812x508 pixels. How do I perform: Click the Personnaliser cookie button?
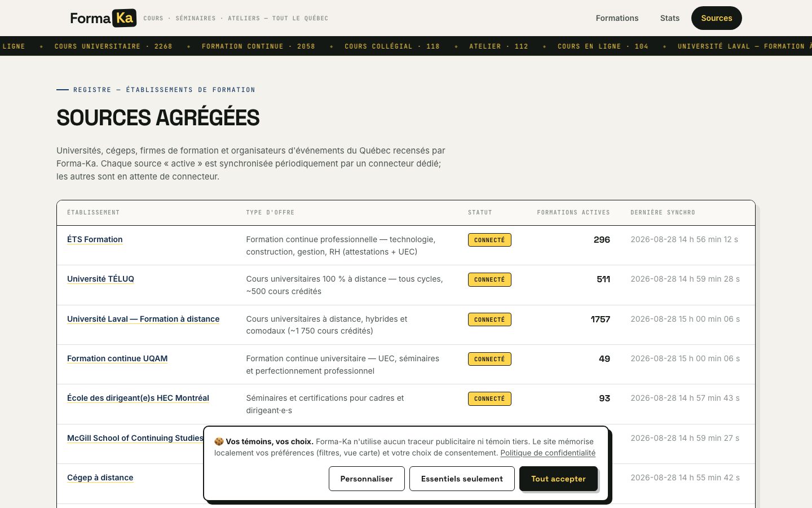(367, 479)
